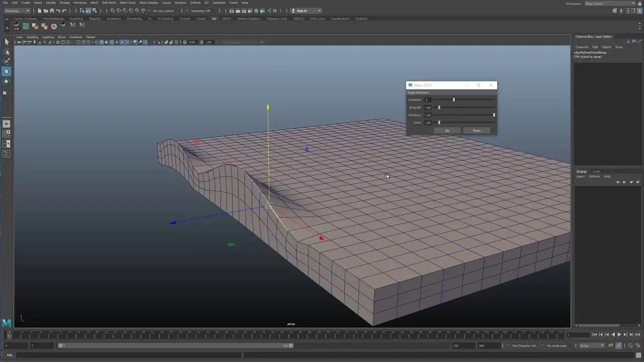Open the Channels menu in Channel Box
The height and width of the screenshot is (362, 644).
582,47
